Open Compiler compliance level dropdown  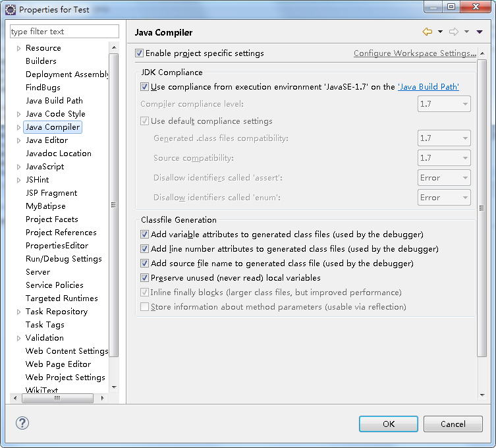pyautogui.click(x=444, y=104)
